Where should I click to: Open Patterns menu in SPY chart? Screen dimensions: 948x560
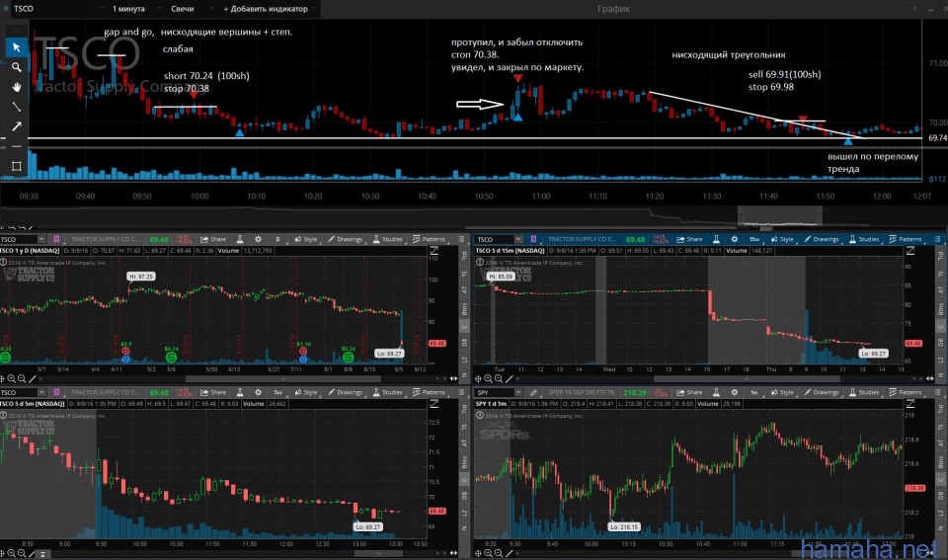pos(906,392)
